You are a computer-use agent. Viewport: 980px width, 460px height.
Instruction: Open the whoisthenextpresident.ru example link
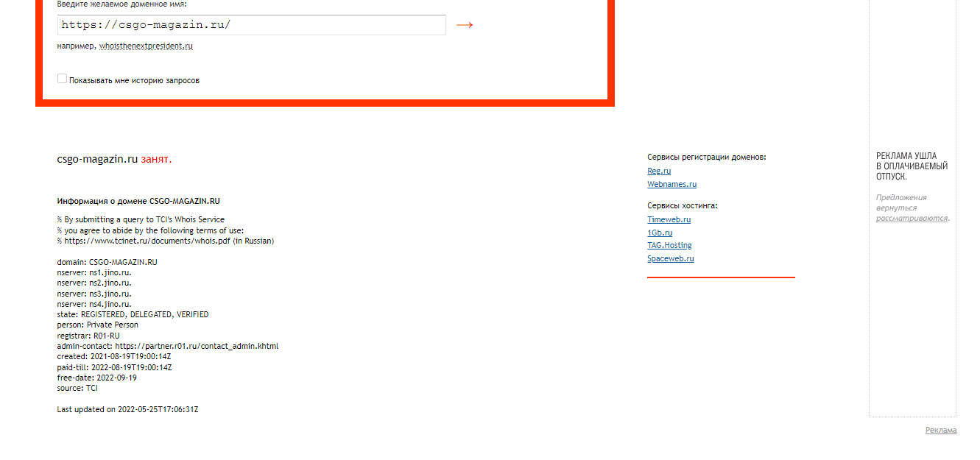[x=146, y=46]
